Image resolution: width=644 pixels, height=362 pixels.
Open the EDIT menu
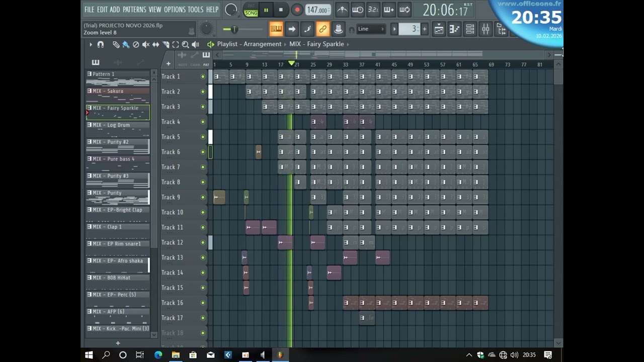pos(102,10)
